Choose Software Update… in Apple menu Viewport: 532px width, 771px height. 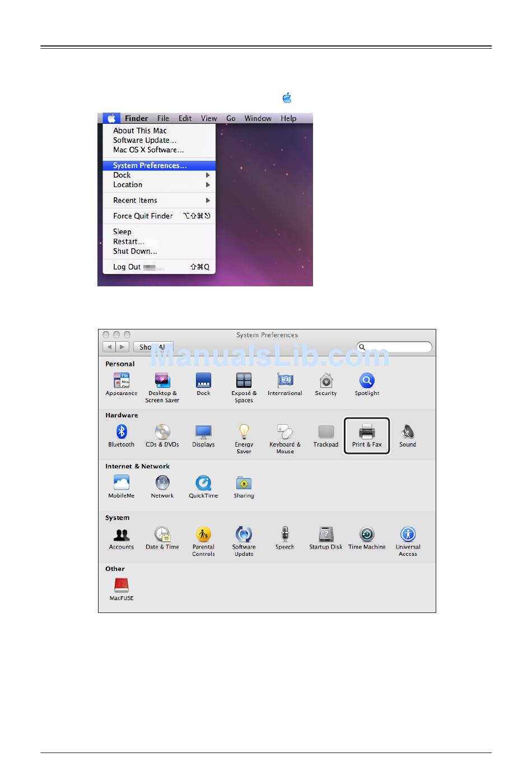pyautogui.click(x=159, y=140)
